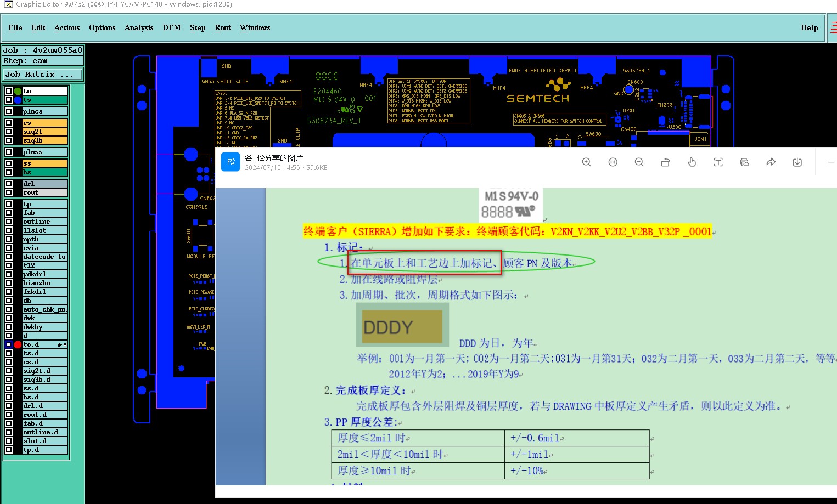Open the Rout menu

click(x=223, y=27)
